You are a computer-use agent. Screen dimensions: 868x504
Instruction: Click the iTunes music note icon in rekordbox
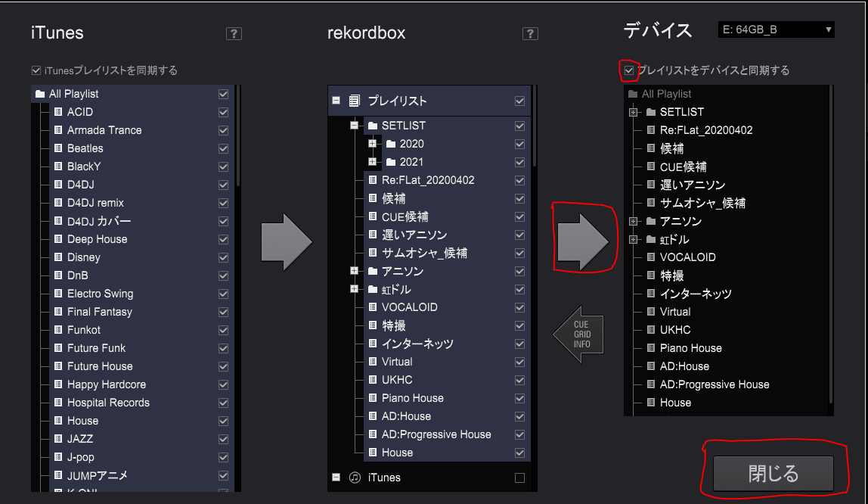pyautogui.click(x=355, y=478)
